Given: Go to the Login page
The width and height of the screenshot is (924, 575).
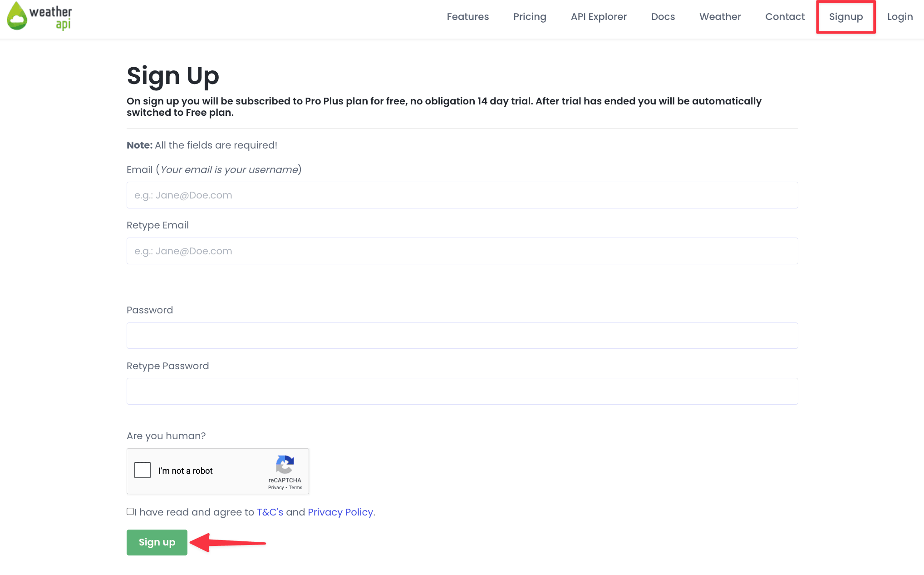Looking at the screenshot, I should [900, 16].
